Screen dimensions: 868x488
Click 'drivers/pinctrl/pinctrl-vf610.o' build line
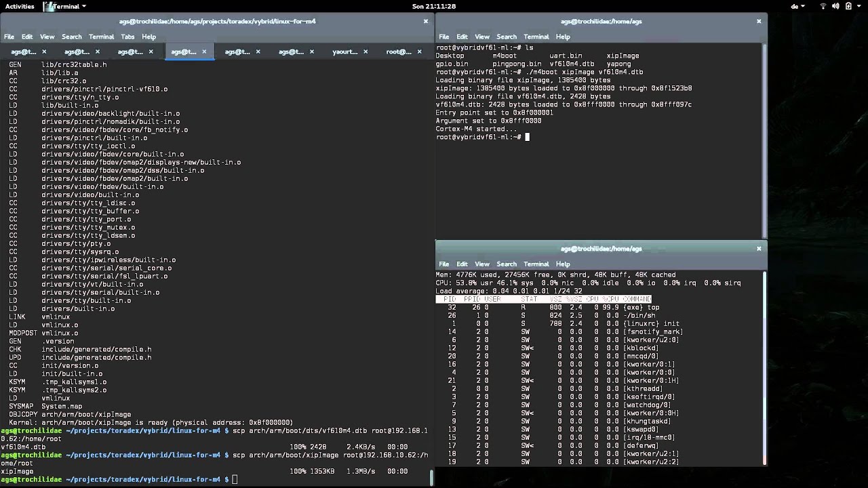point(88,89)
